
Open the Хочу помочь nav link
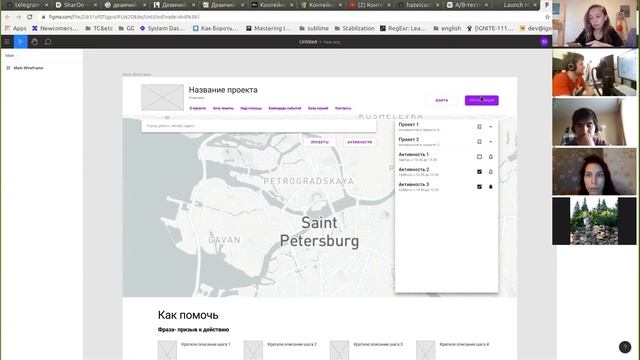[223, 108]
